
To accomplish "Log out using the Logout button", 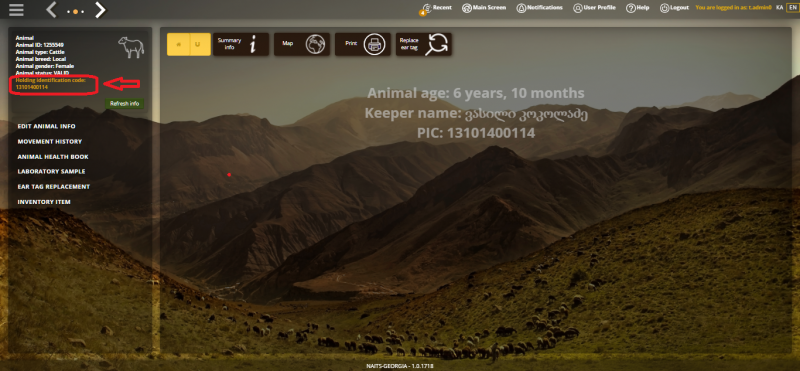I will pos(674,8).
